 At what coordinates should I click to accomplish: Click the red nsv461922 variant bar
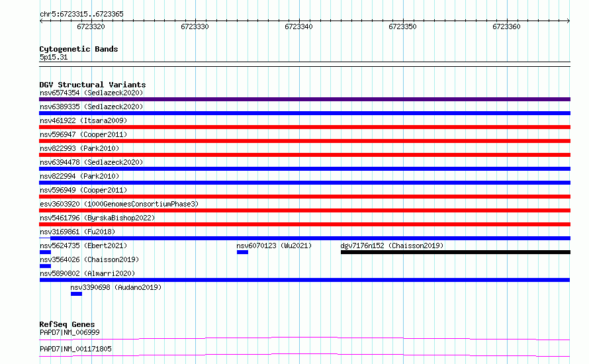point(304,127)
